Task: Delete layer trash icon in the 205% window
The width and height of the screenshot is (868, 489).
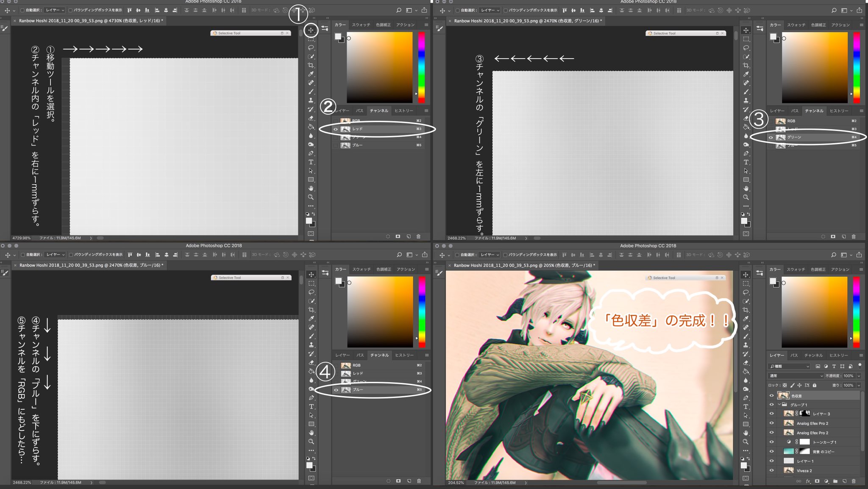Action: (853, 481)
